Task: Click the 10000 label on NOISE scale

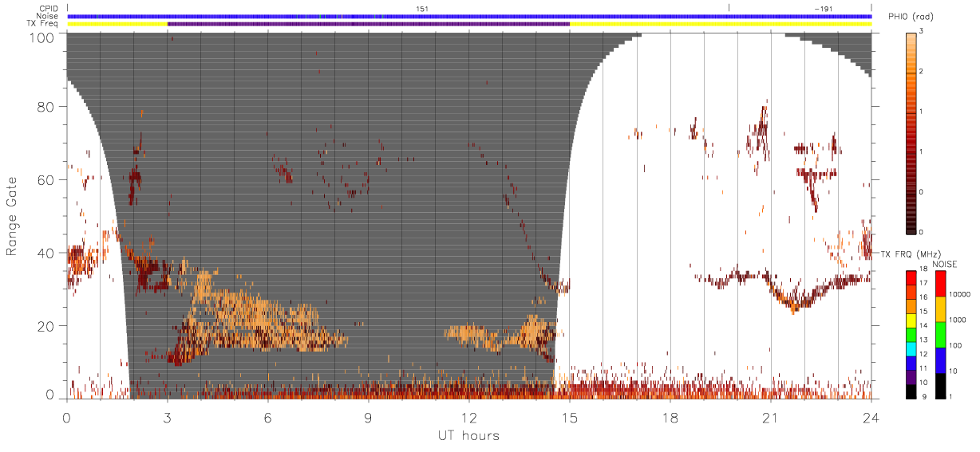Action: (960, 296)
